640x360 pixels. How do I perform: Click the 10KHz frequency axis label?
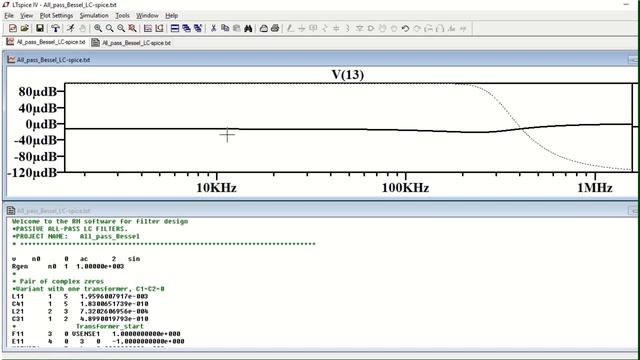point(216,188)
